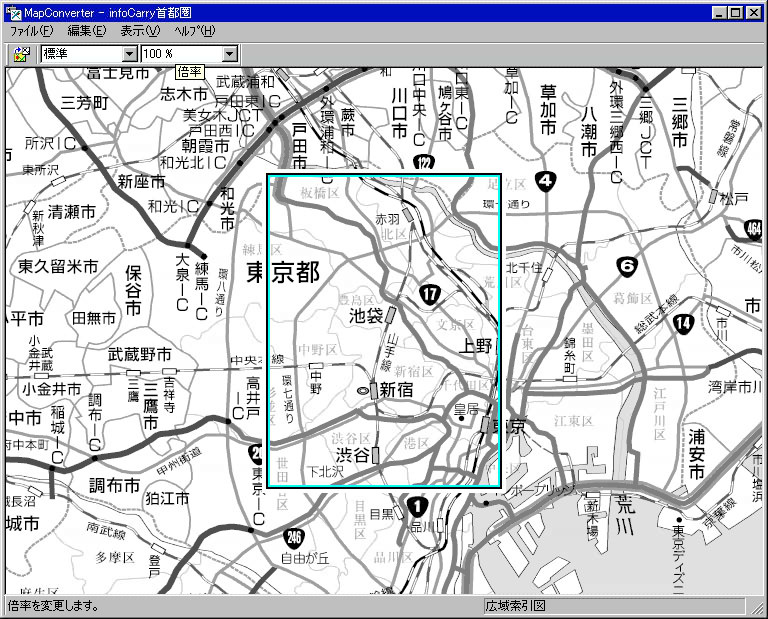768x619 pixels.
Task: Click the 池袋 station label
Action: [366, 316]
